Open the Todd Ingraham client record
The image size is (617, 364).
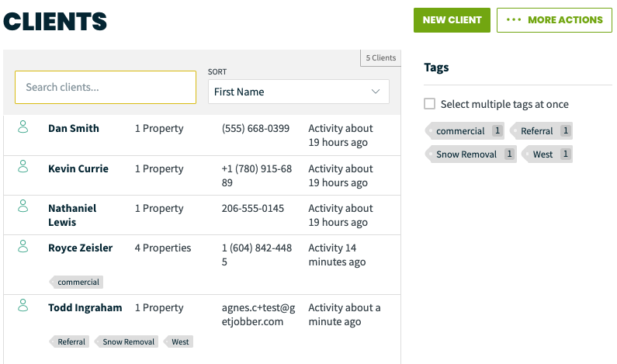coord(85,307)
